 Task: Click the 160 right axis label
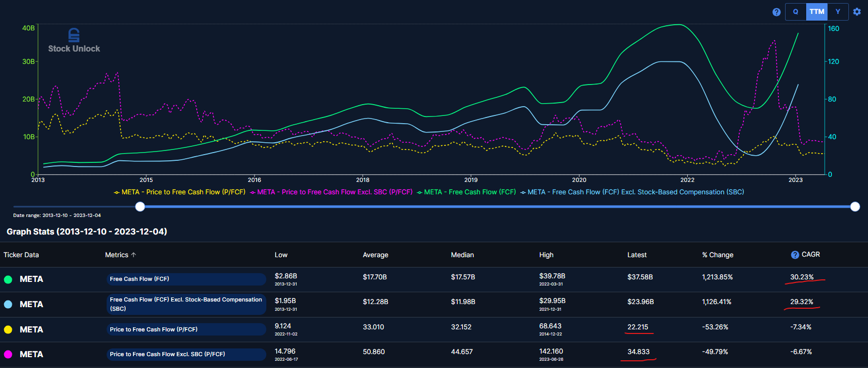point(833,28)
